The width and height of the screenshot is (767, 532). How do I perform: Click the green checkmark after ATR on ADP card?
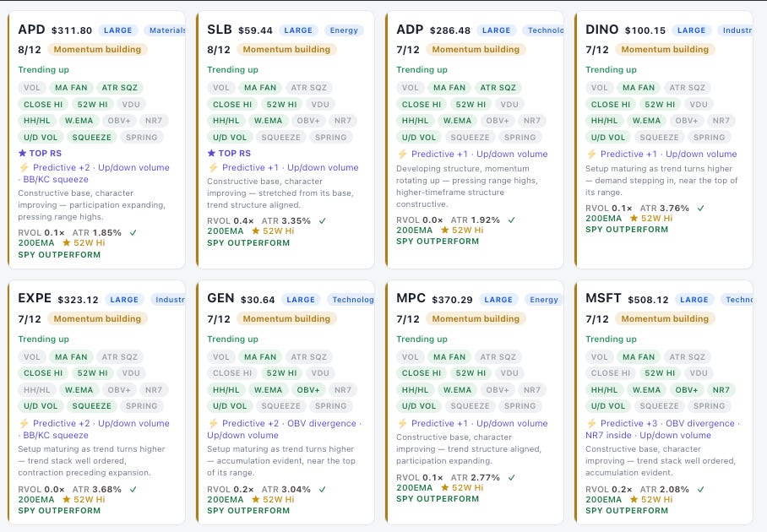coord(512,220)
